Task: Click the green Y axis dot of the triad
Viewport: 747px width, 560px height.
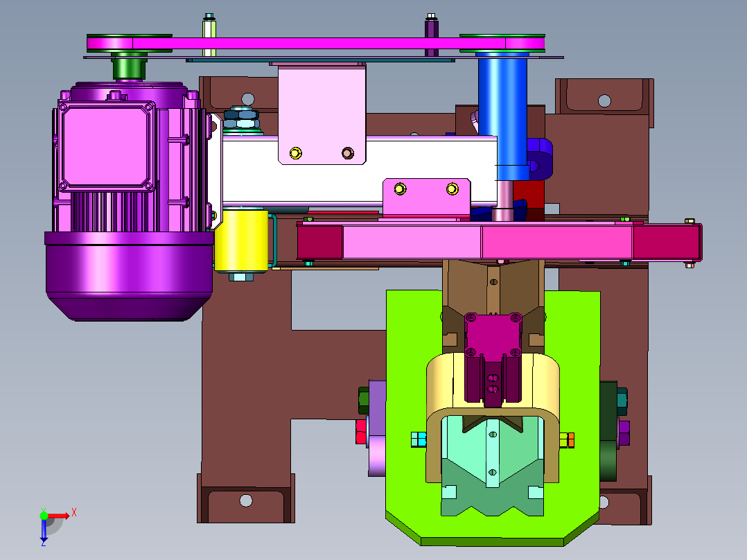Action: [44, 516]
